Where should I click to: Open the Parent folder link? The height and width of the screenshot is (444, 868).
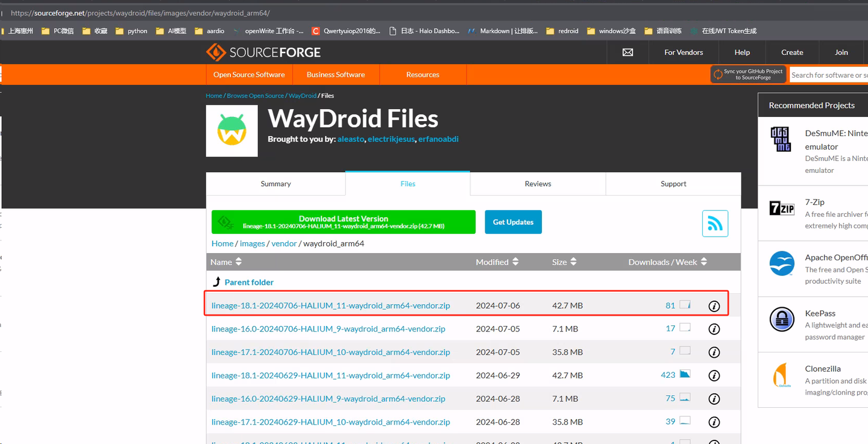(x=249, y=282)
